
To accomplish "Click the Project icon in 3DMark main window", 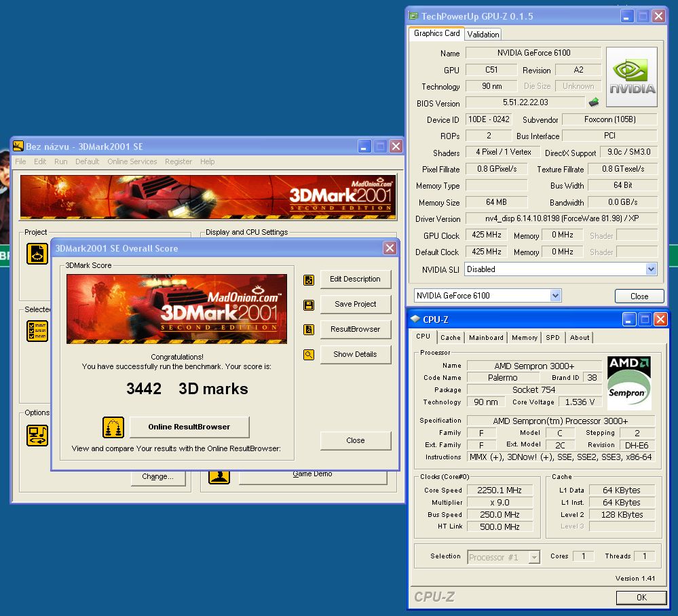I will (x=37, y=253).
